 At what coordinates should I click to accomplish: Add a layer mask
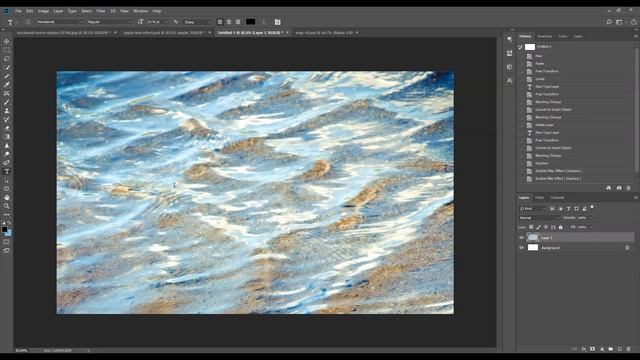[592, 349]
